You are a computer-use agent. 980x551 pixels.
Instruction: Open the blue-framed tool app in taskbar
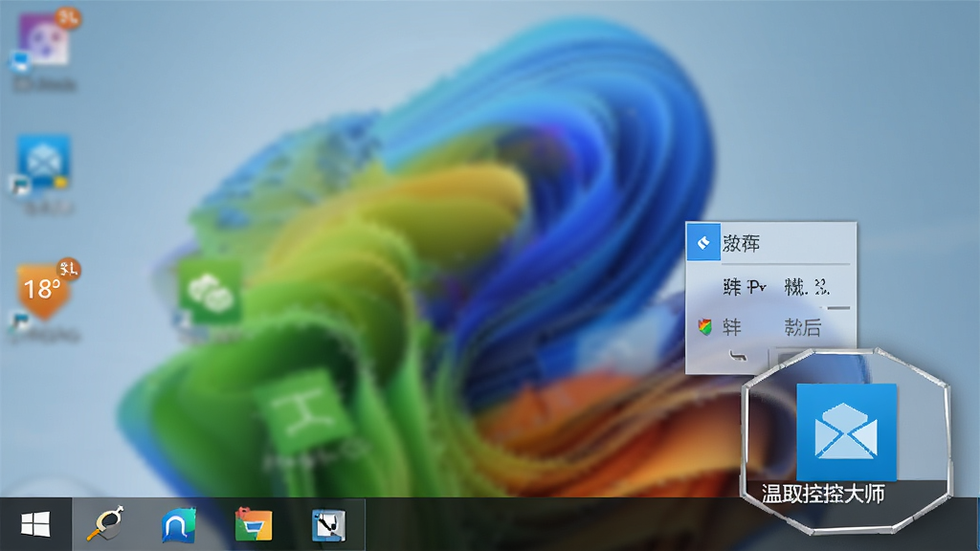click(329, 525)
